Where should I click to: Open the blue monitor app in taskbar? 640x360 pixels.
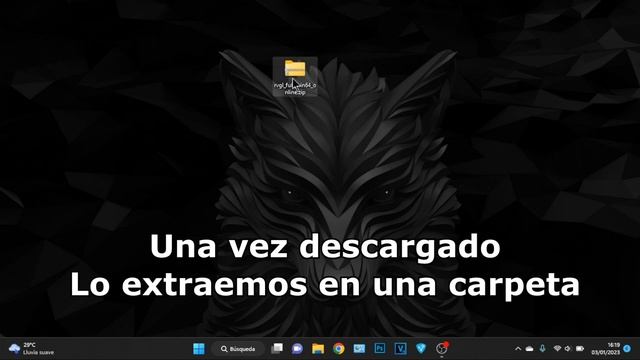pos(359,349)
